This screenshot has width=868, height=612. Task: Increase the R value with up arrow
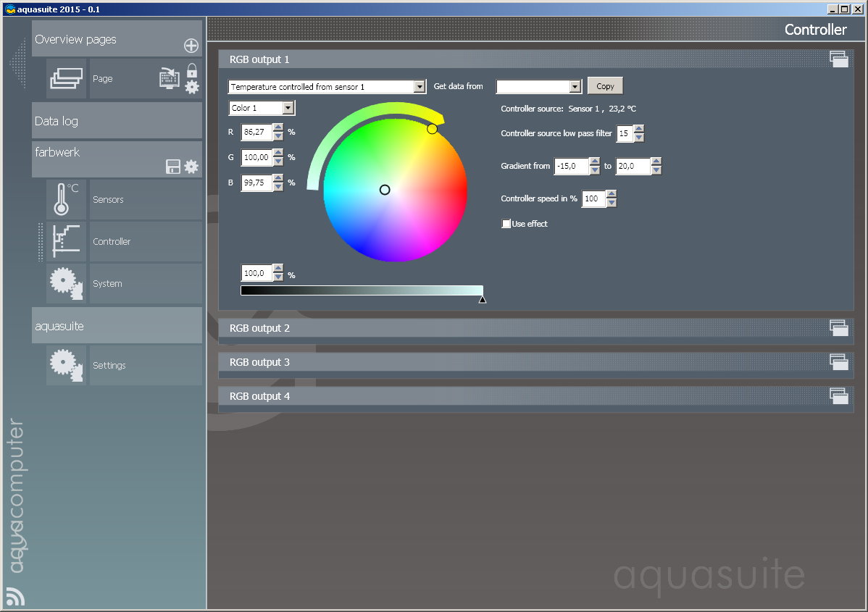click(x=278, y=127)
